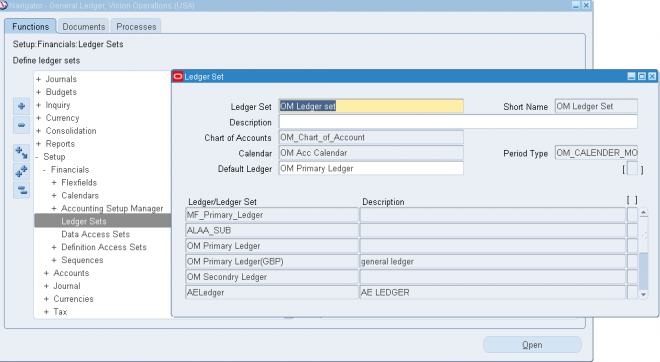This screenshot has width=660, height=362.
Task: Click the Open button
Action: (532, 345)
